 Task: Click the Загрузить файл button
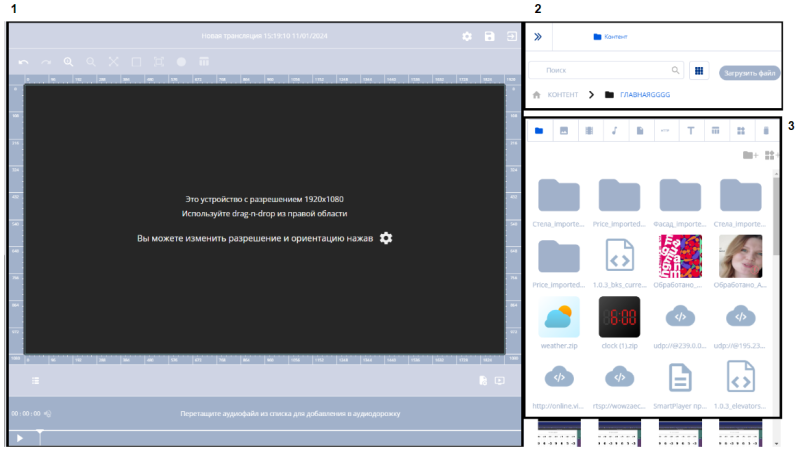(749, 72)
